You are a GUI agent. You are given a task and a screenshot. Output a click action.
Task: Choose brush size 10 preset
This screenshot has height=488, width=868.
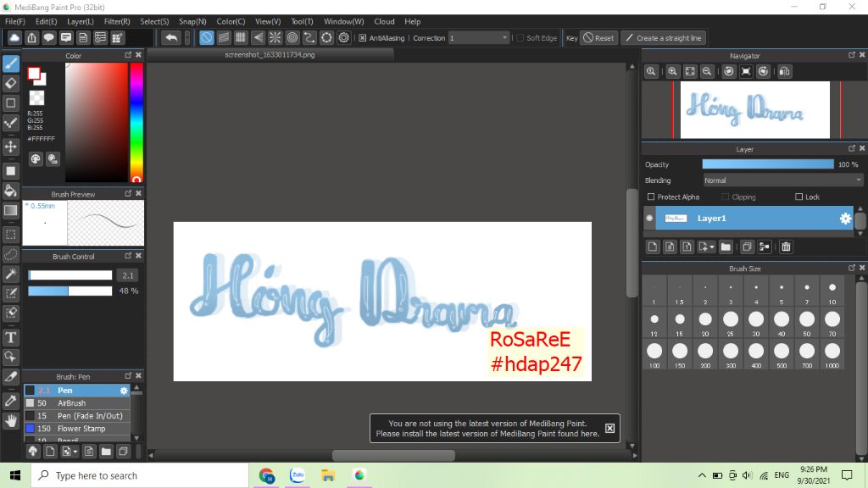tap(832, 292)
